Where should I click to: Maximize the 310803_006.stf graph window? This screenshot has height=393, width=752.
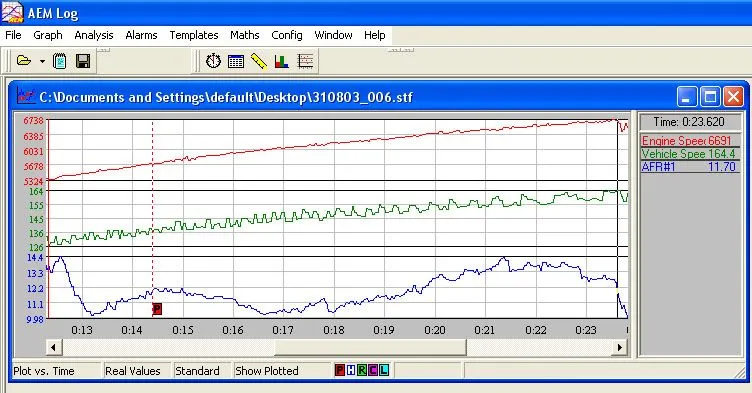tap(710, 97)
